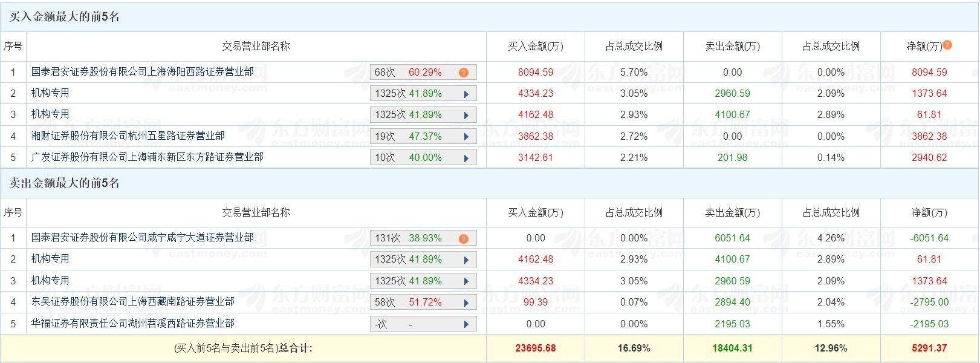Click the blue arrow beside 19次 47.37%
The image size is (980, 363).
[x=466, y=137]
